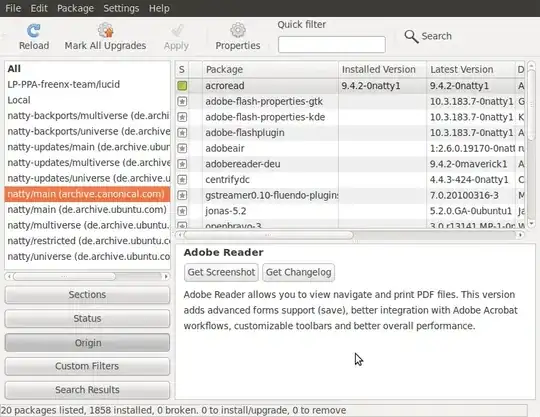Click the status bar packages listed text
540x417 pixels.
click(173, 410)
